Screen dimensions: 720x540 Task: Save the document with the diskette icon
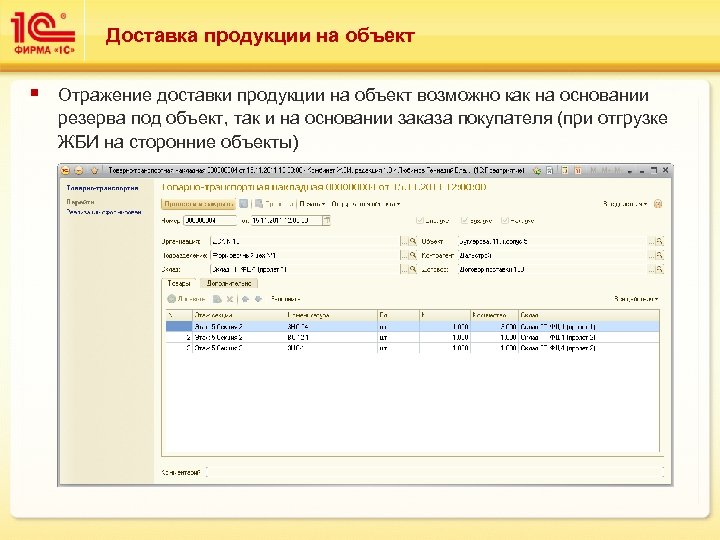pyautogui.click(x=244, y=204)
